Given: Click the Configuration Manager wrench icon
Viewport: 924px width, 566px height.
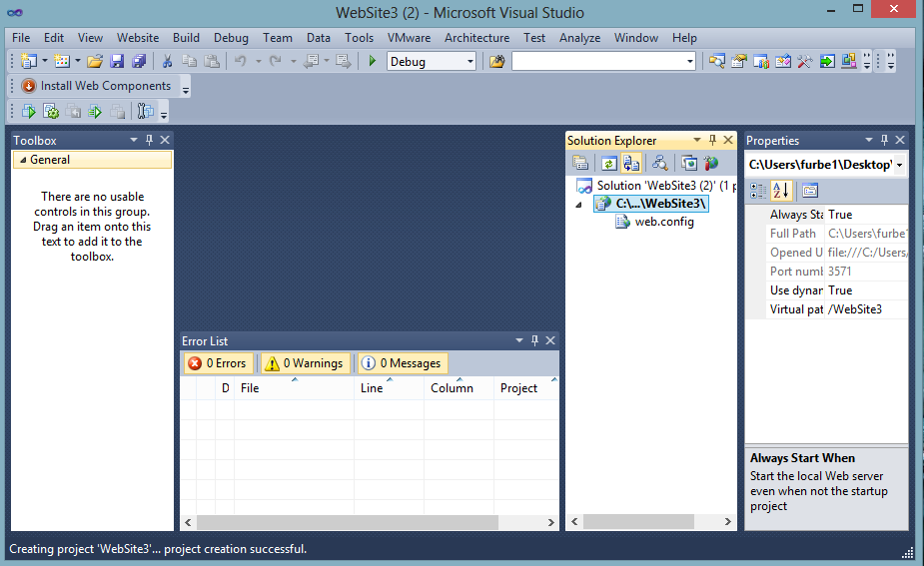Looking at the screenshot, I should click(x=145, y=111).
